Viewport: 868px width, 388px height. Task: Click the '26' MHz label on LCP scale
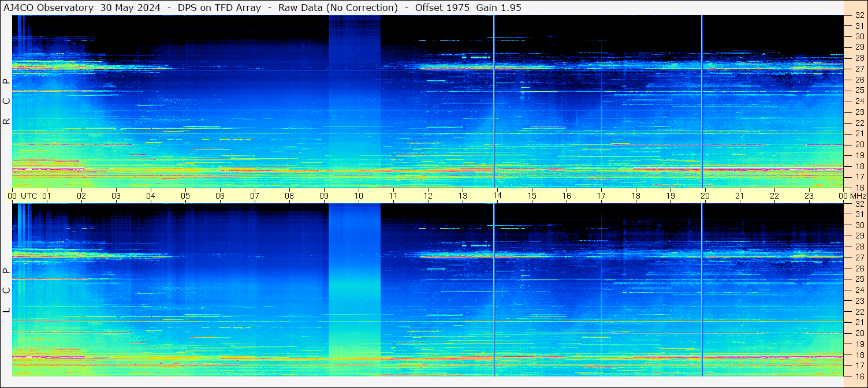coord(859,268)
